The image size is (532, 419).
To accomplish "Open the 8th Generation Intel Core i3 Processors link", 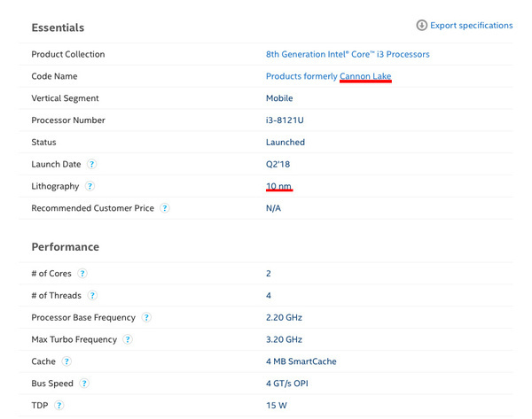I will coord(348,54).
